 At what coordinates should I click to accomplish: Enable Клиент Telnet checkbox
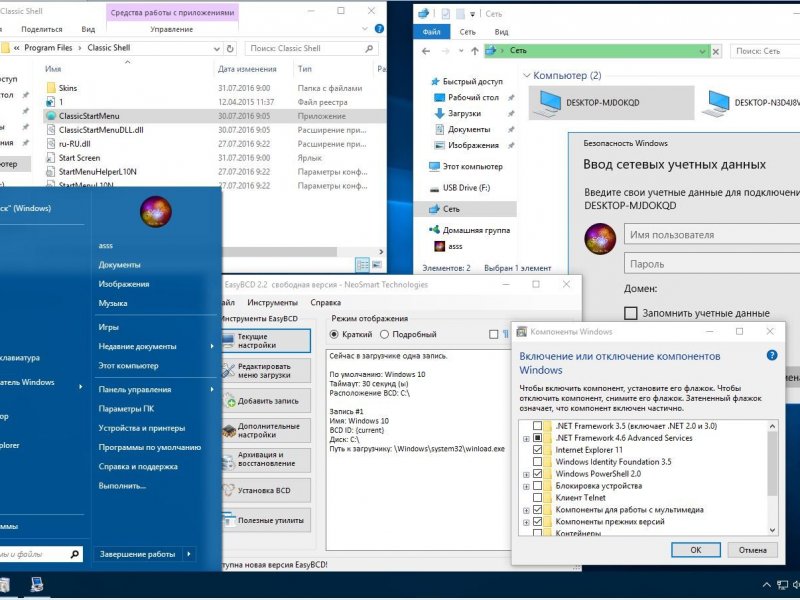537,497
